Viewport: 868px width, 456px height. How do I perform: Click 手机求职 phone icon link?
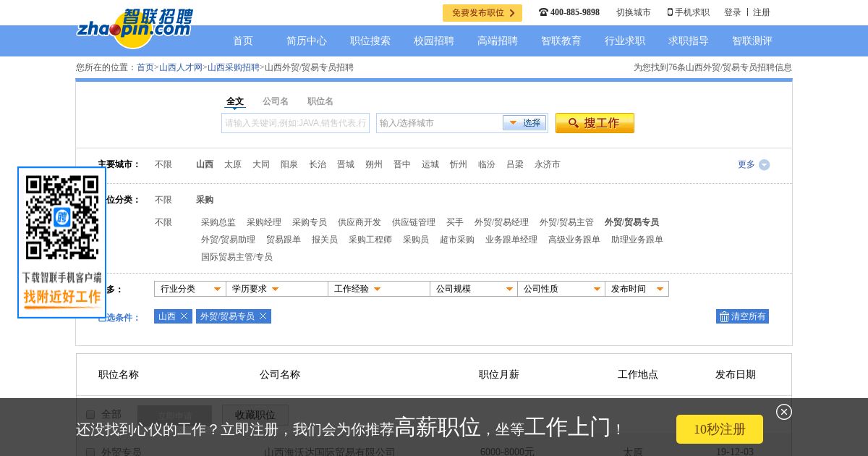[x=688, y=12]
